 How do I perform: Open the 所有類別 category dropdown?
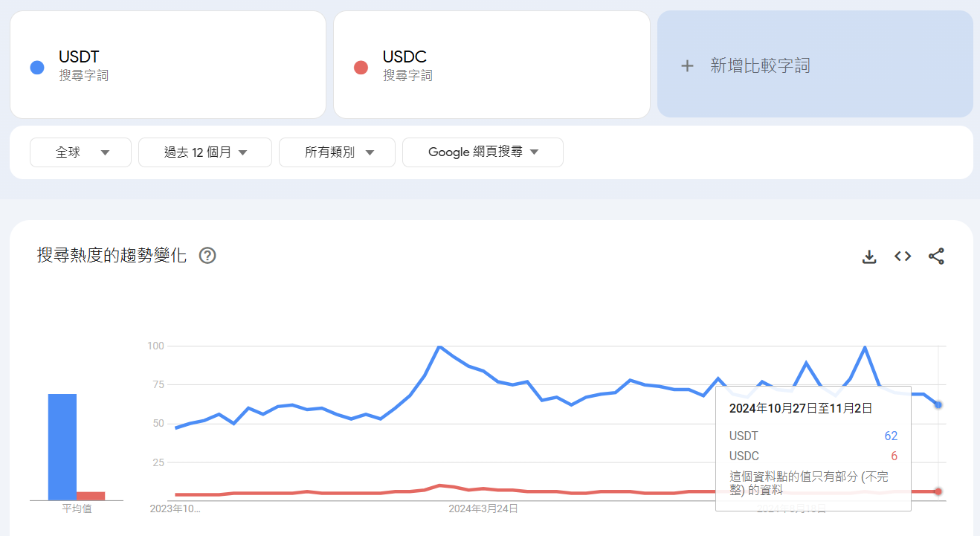337,152
